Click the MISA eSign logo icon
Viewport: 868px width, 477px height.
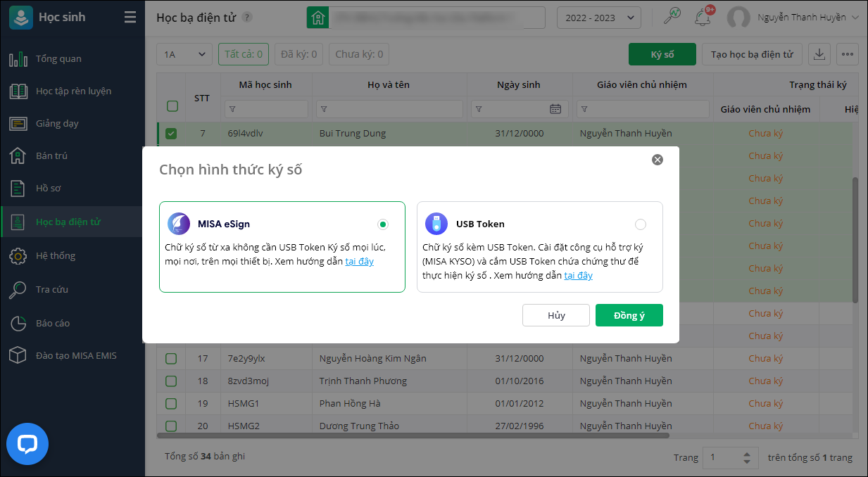pyautogui.click(x=179, y=224)
